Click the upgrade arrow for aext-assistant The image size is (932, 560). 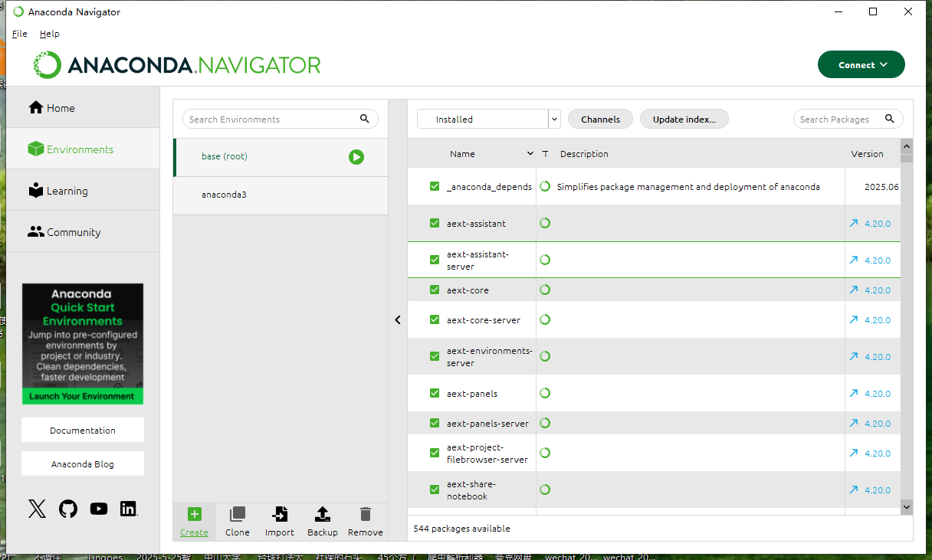click(x=854, y=223)
